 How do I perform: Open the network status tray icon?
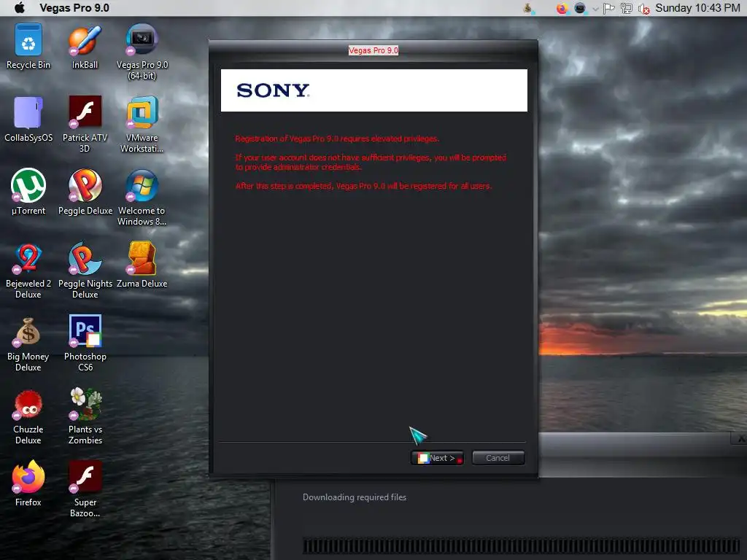tap(627, 8)
